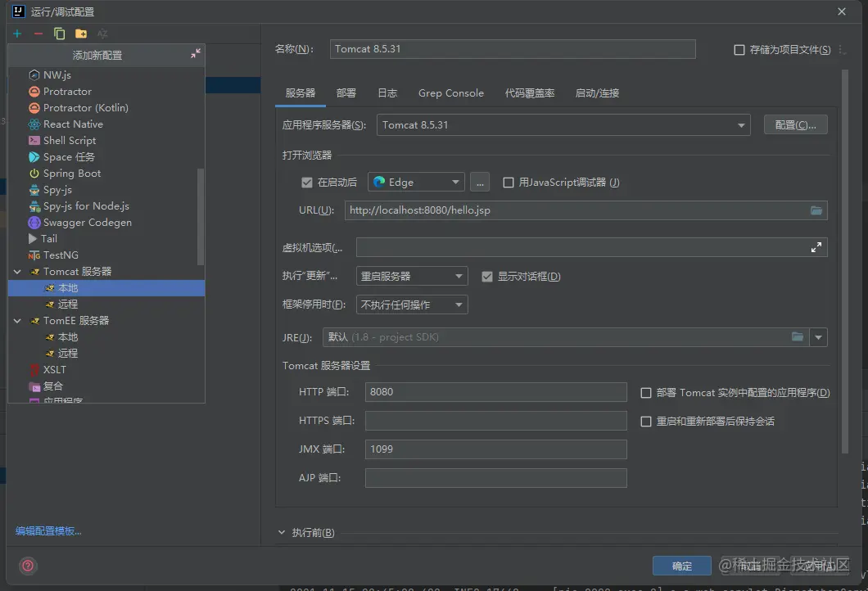Click the AJP 端口 input field

click(496, 478)
